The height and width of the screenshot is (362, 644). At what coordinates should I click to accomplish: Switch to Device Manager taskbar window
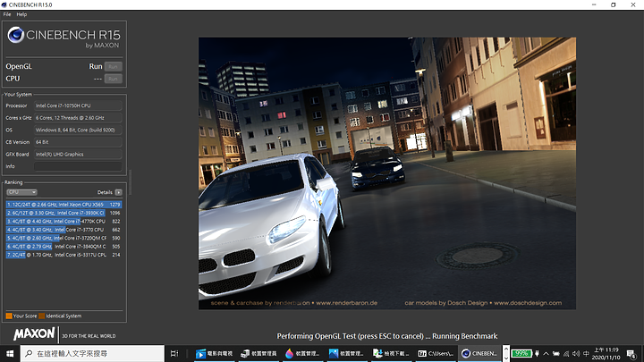pyautogui.click(x=258, y=353)
